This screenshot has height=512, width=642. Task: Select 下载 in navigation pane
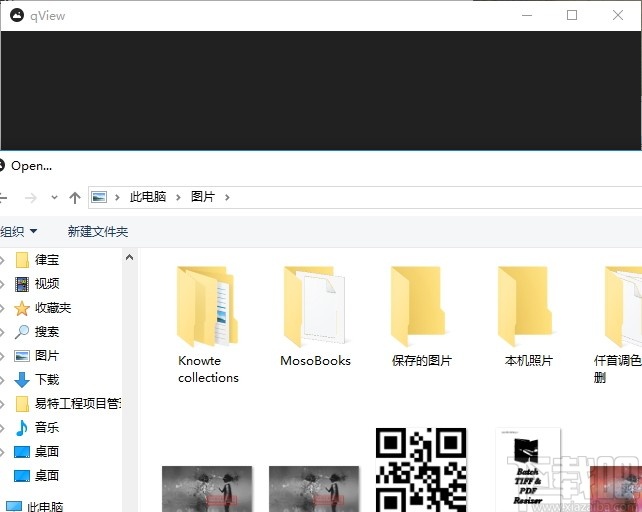47,379
